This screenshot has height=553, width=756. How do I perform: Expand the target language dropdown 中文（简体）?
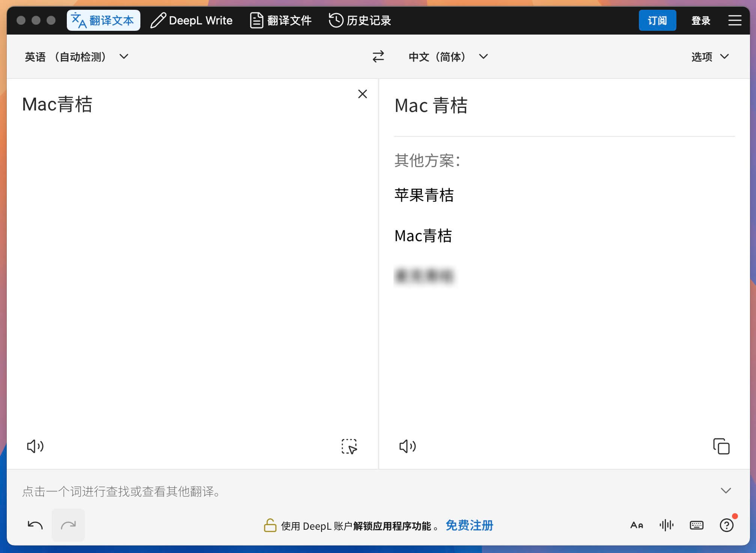pyautogui.click(x=448, y=57)
